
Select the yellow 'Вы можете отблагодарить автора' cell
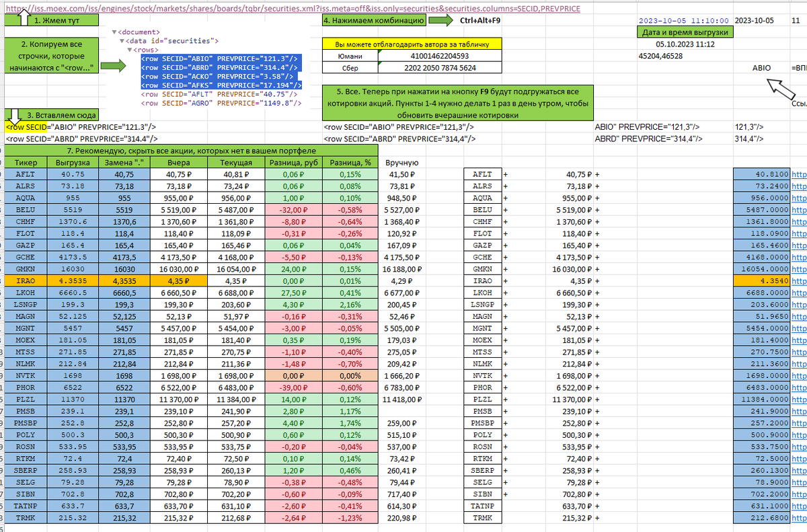412,44
